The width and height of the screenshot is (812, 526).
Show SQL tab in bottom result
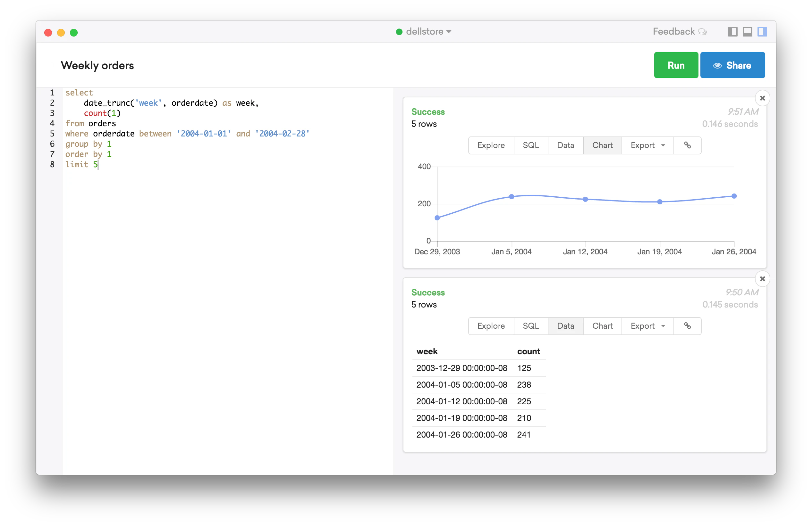click(x=530, y=326)
